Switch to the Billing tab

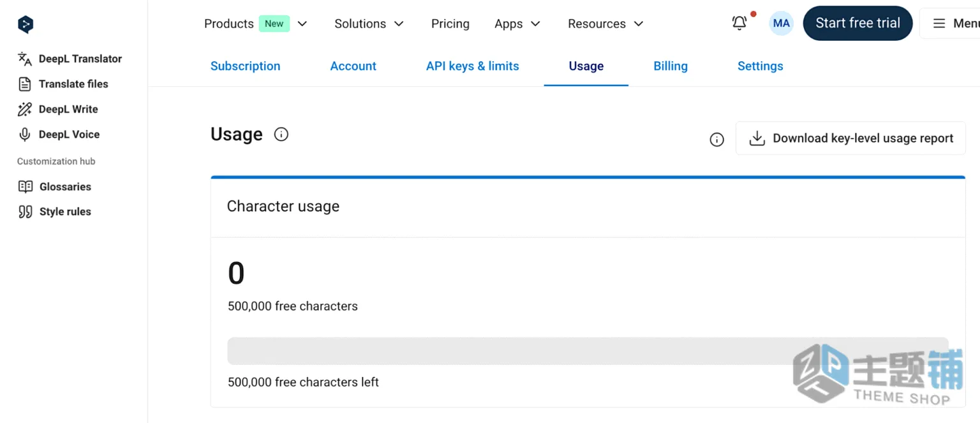point(671,66)
